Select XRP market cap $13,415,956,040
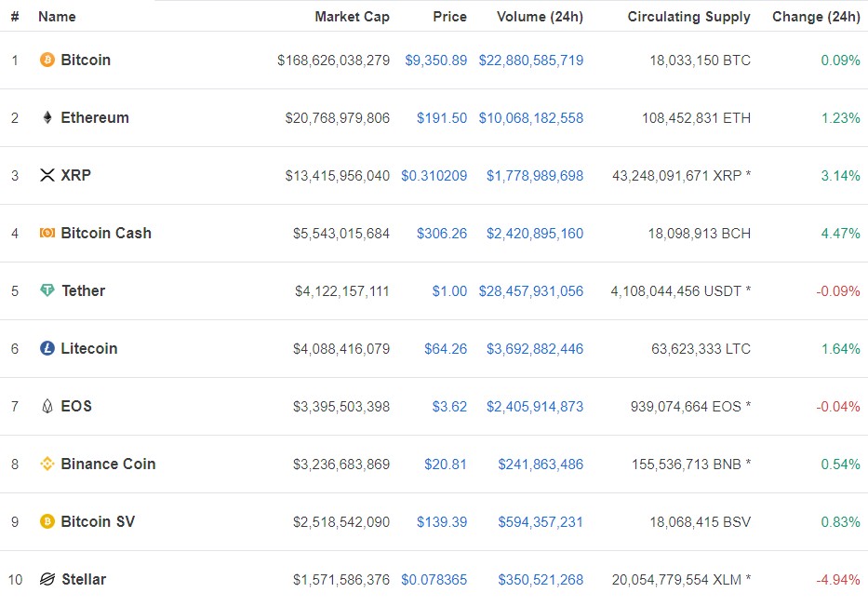868x606 pixels. point(337,176)
